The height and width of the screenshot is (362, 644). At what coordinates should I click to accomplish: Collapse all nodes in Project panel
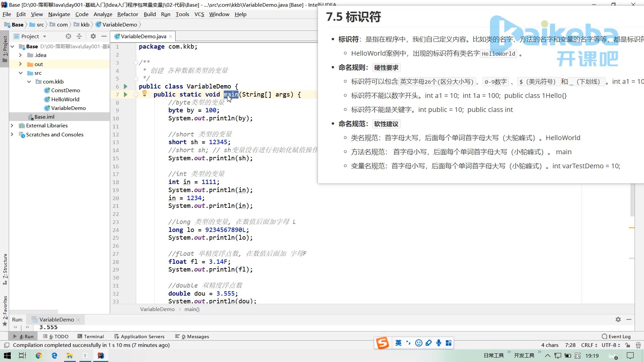point(79,36)
